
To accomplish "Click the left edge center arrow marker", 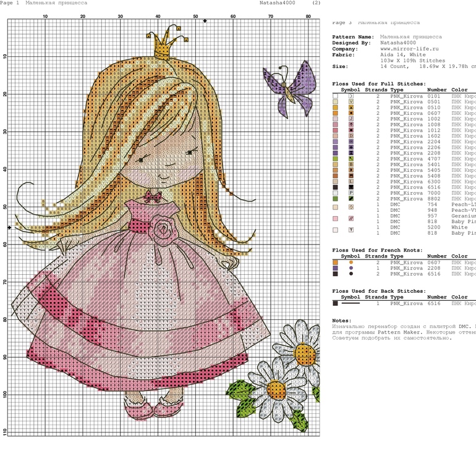I will pos(9,227).
